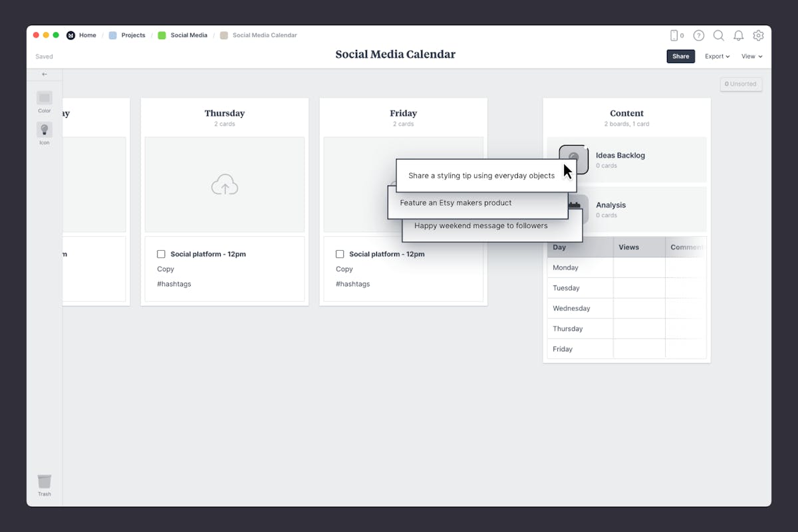Viewport: 798px width, 532px height.
Task: Click the device counter icon in the toolbar
Action: 676,35
